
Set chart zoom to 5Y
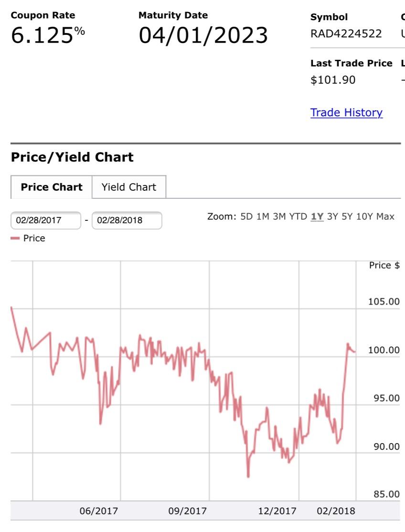tap(347, 217)
